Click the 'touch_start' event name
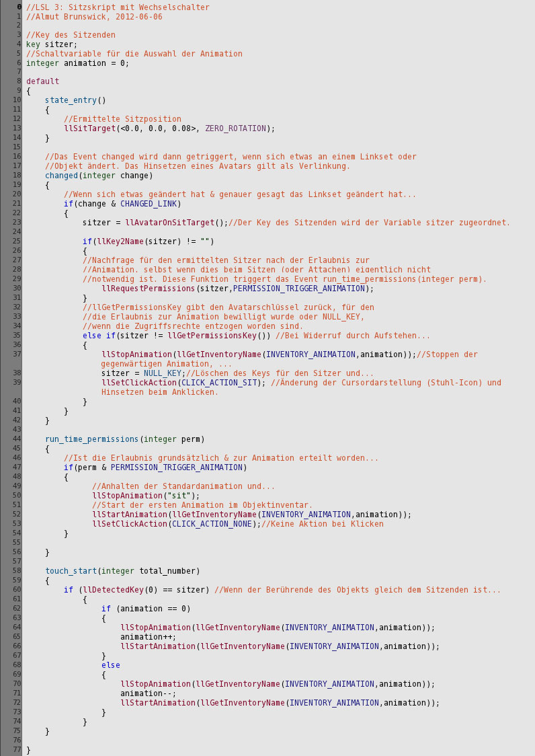535x756 pixels. tap(71, 571)
